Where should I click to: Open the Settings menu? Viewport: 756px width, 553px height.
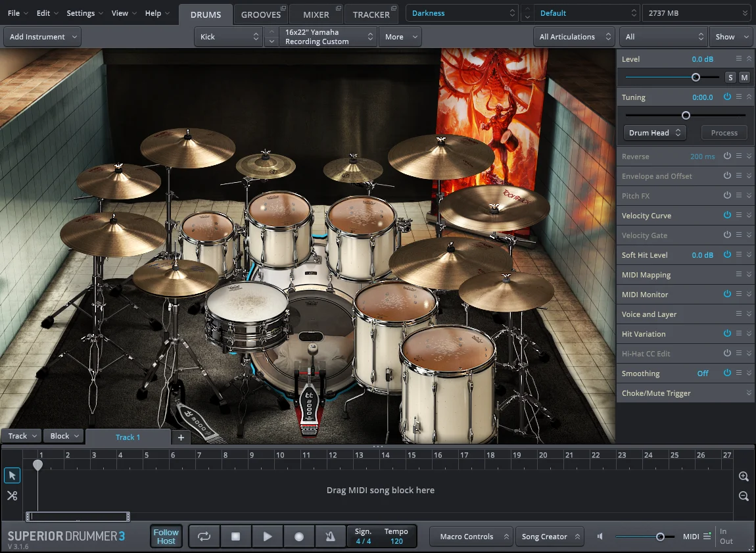(x=85, y=13)
